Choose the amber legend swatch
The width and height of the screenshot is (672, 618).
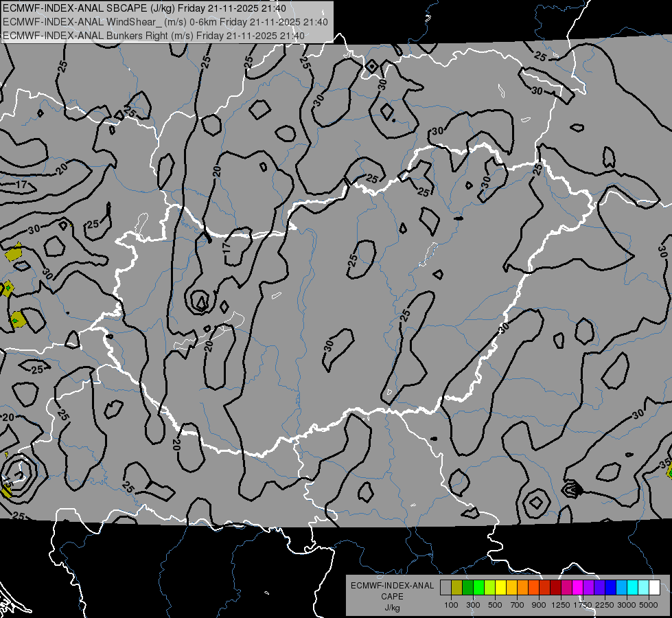pyautogui.click(x=511, y=588)
